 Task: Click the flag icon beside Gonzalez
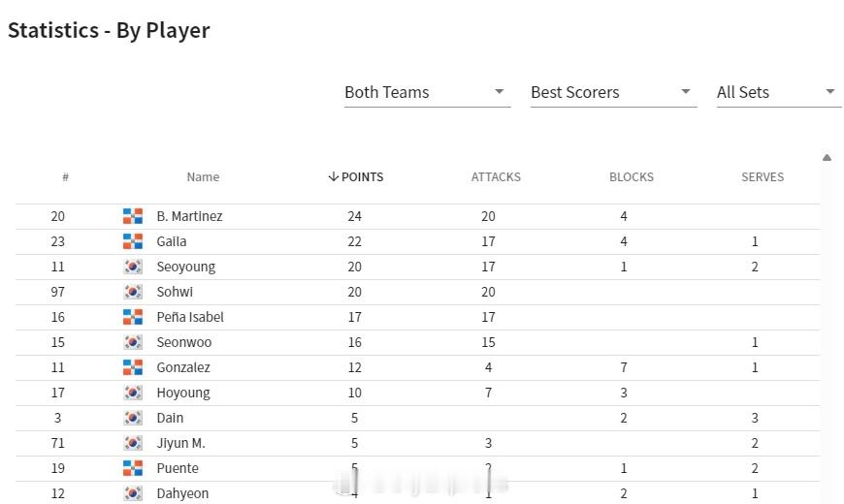(x=132, y=367)
